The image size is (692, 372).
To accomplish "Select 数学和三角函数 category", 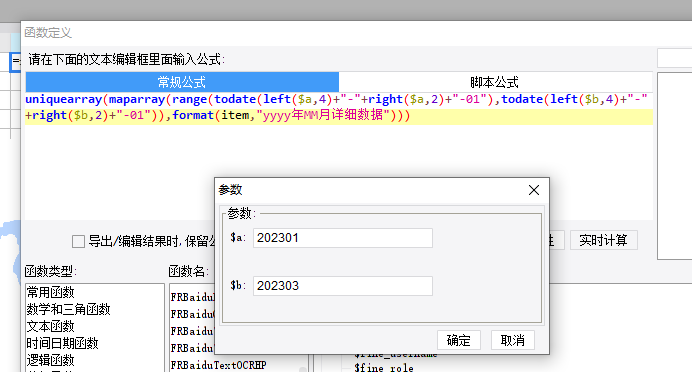I will (68, 309).
